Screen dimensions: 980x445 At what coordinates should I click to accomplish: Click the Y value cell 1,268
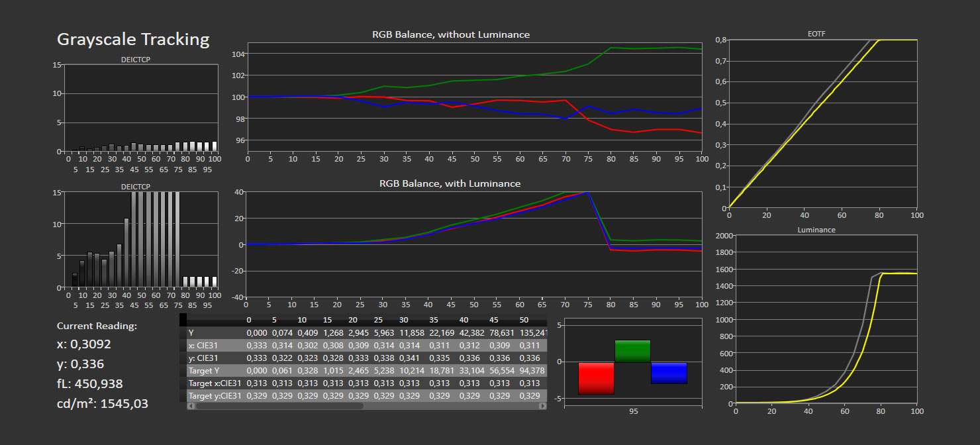point(333,332)
